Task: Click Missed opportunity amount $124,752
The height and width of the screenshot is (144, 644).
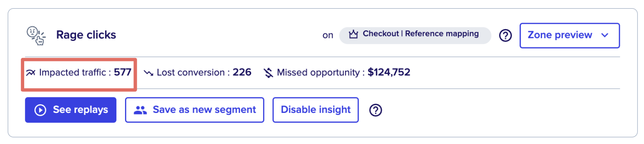Action: tap(389, 72)
